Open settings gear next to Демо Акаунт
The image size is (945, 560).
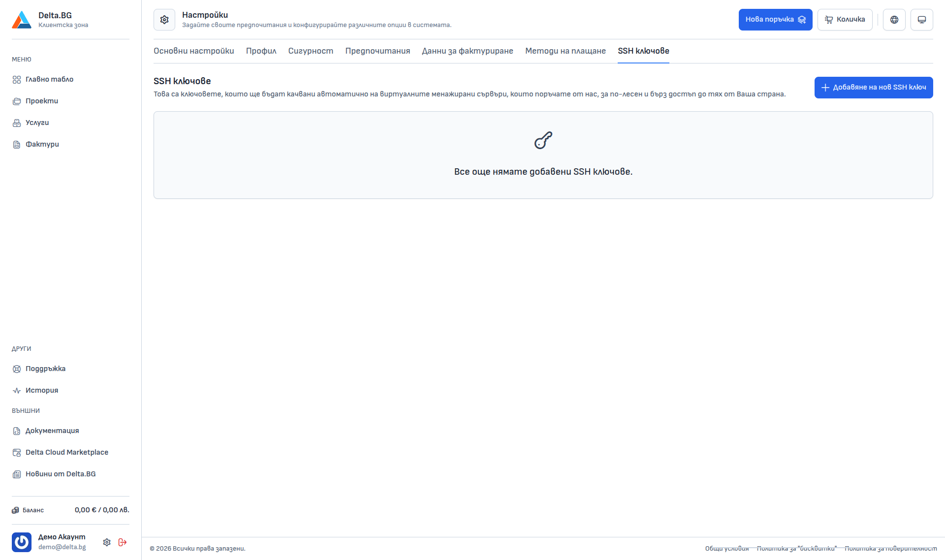107,542
